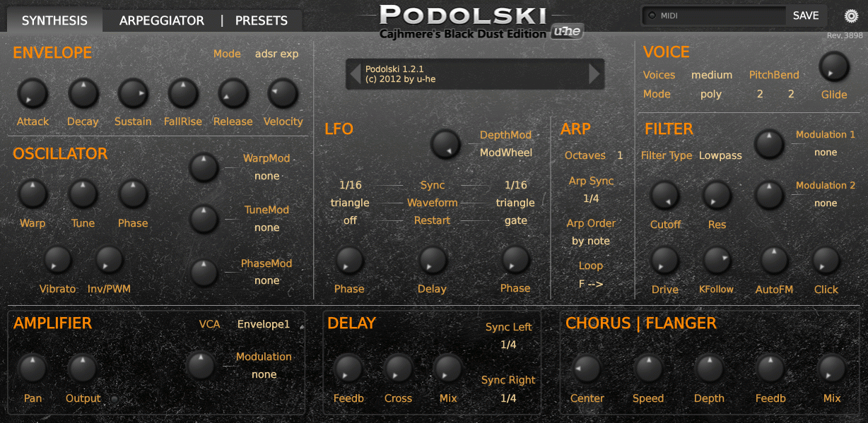868x423 pixels.
Task: Open the right LFO Restart gate selector
Action: pyautogui.click(x=516, y=220)
